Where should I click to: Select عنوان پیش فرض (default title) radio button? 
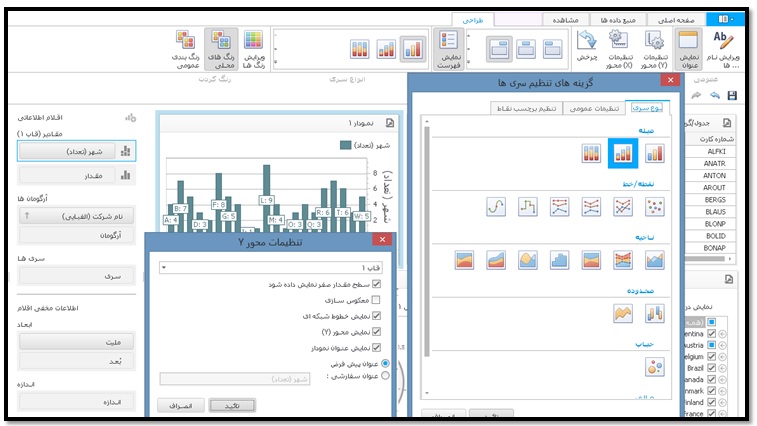click(x=385, y=363)
